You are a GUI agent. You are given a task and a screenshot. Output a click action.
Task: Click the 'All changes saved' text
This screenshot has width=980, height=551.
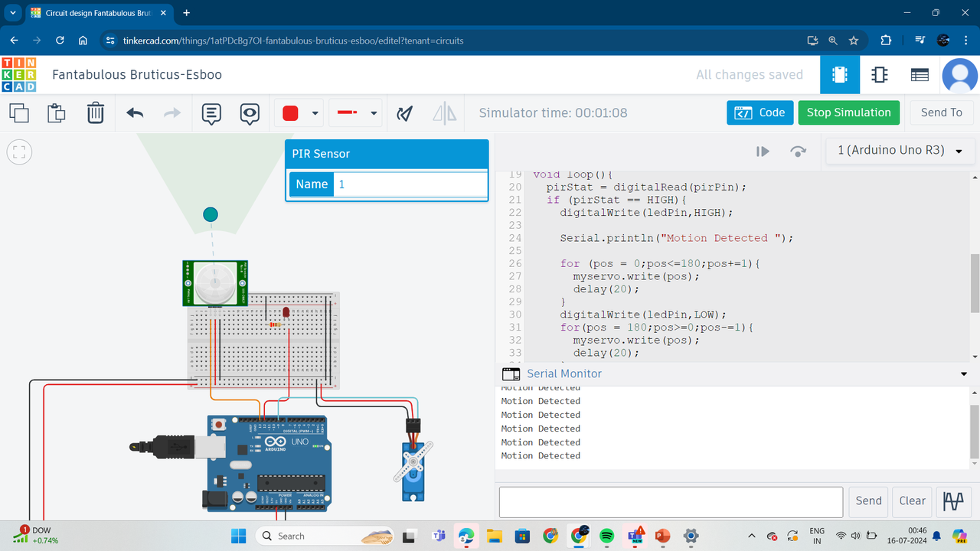tap(750, 74)
